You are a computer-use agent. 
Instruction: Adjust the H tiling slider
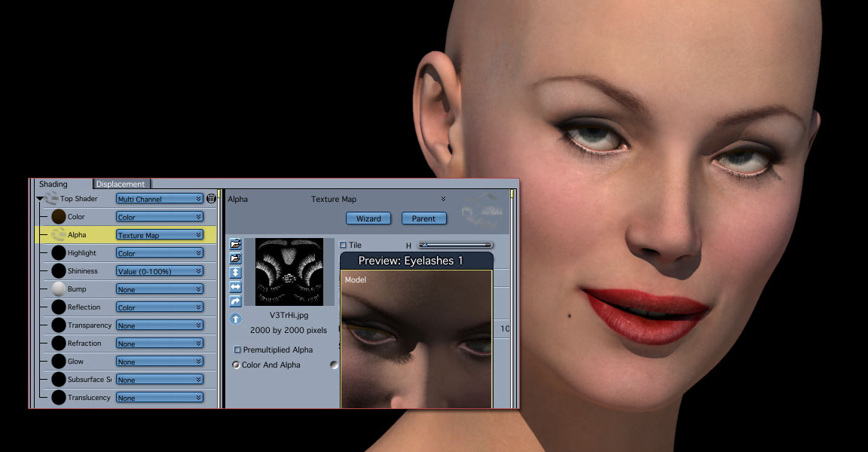(455, 245)
